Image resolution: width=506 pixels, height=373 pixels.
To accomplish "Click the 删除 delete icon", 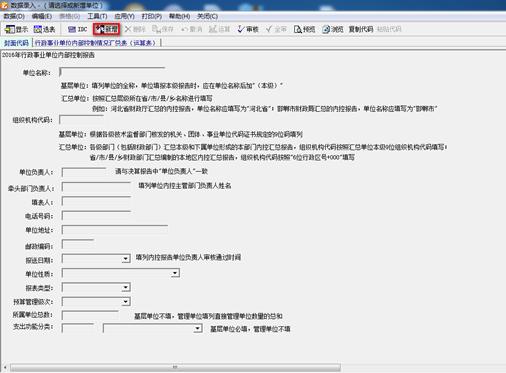I will tap(135, 29).
